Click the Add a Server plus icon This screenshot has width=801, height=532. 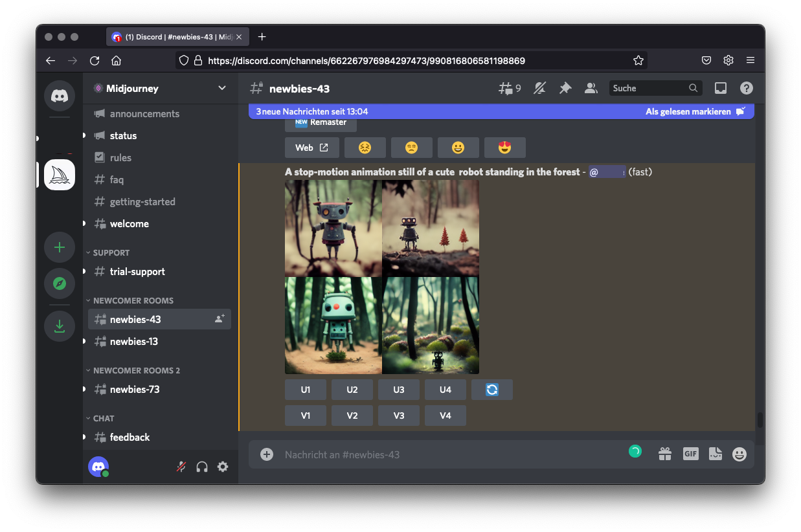coord(60,247)
